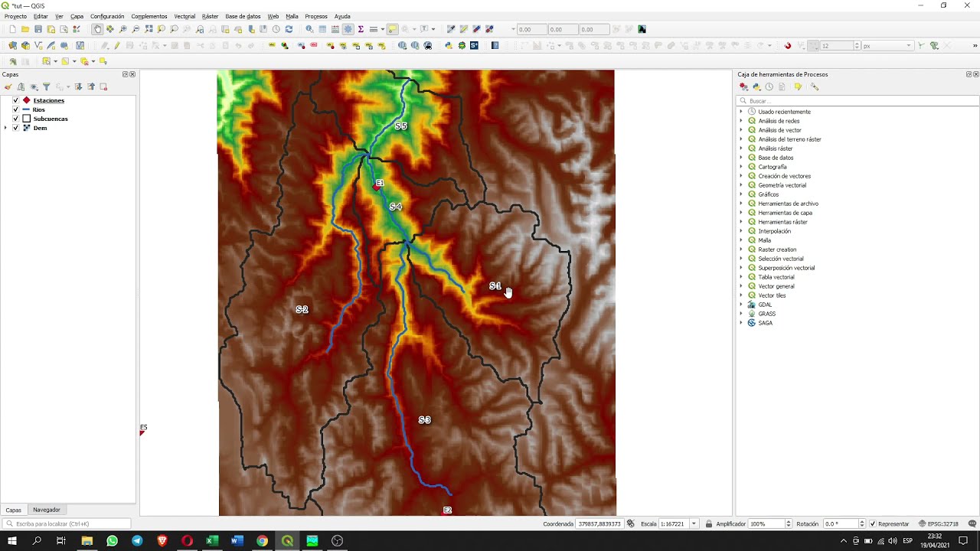Open the Proyecto menu
The width and height of the screenshot is (980, 551).
click(x=15, y=16)
